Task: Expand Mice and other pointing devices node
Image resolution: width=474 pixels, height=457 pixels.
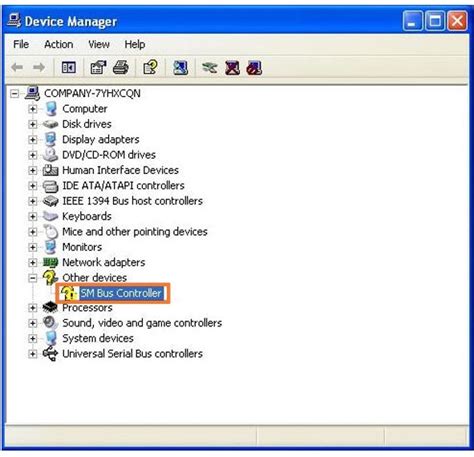Action: 32,232
